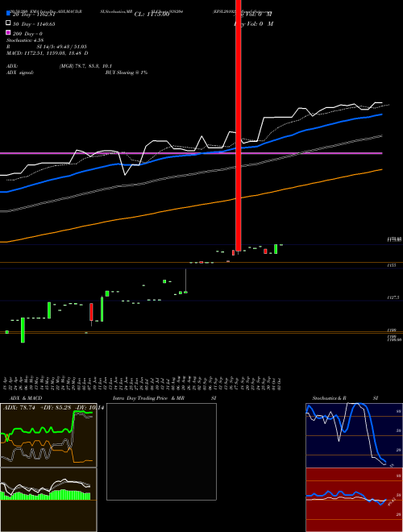Open the Stochastics & RSI panel title

pyautogui.click(x=345, y=398)
